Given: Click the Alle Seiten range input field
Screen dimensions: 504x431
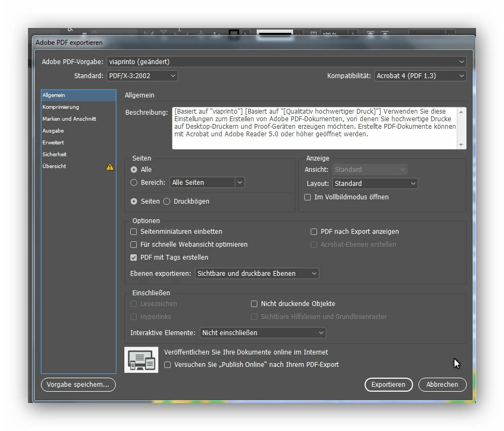Looking at the screenshot, I should (202, 183).
